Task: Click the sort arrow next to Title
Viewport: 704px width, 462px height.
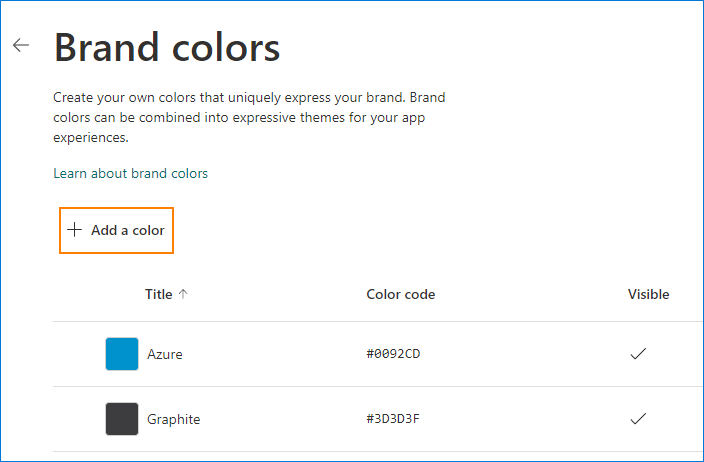Action: [x=183, y=294]
